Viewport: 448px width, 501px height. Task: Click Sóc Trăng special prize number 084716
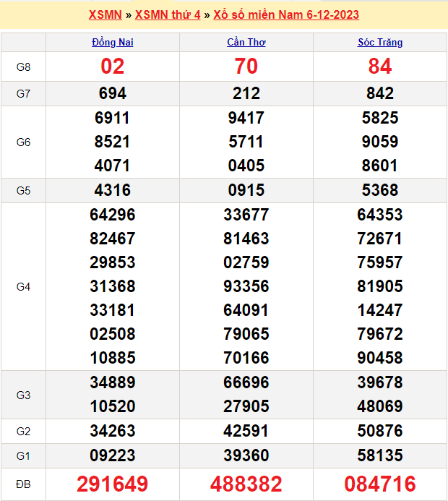380,484
